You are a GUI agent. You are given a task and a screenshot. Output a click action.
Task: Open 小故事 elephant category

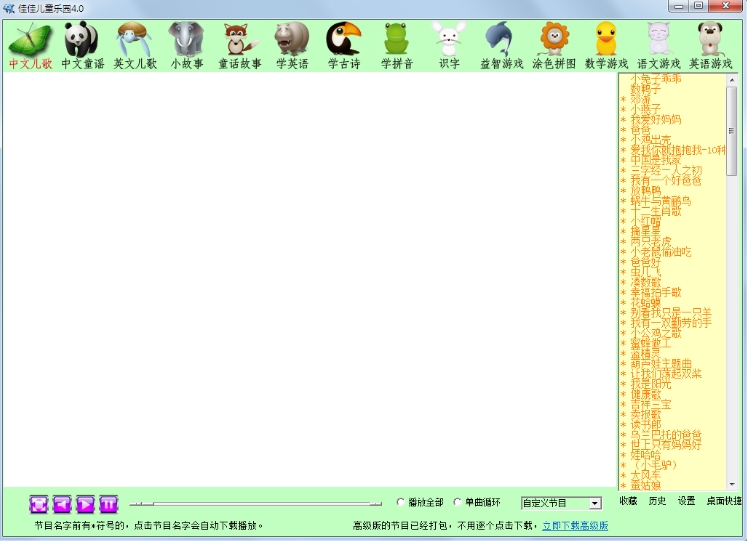[x=187, y=46]
